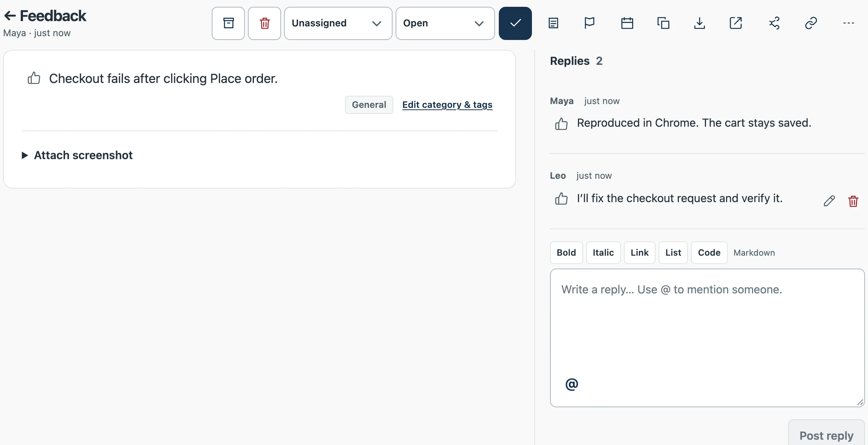868x445 pixels.
Task: Click "Reproduced in Chrome. The cart stays saved."
Action: click(694, 123)
